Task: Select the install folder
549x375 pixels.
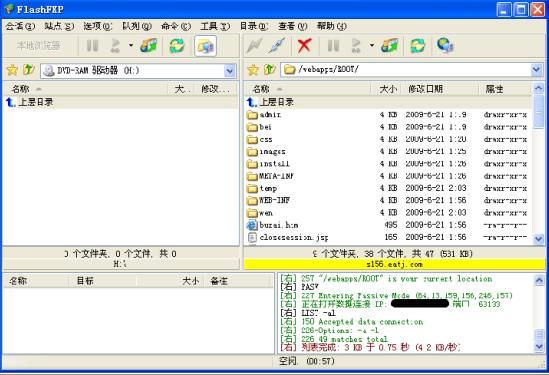Action: pos(388,164)
